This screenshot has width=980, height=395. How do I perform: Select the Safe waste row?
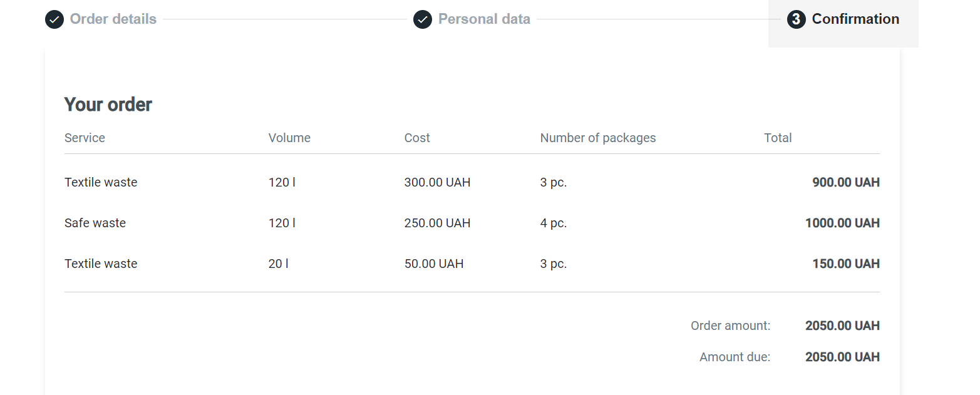(x=95, y=223)
